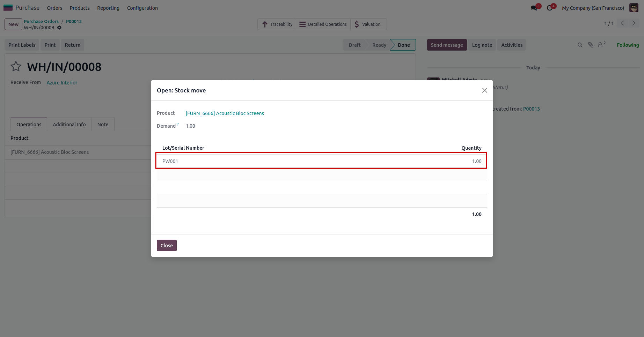Click the Purchase app logo icon

8,8
